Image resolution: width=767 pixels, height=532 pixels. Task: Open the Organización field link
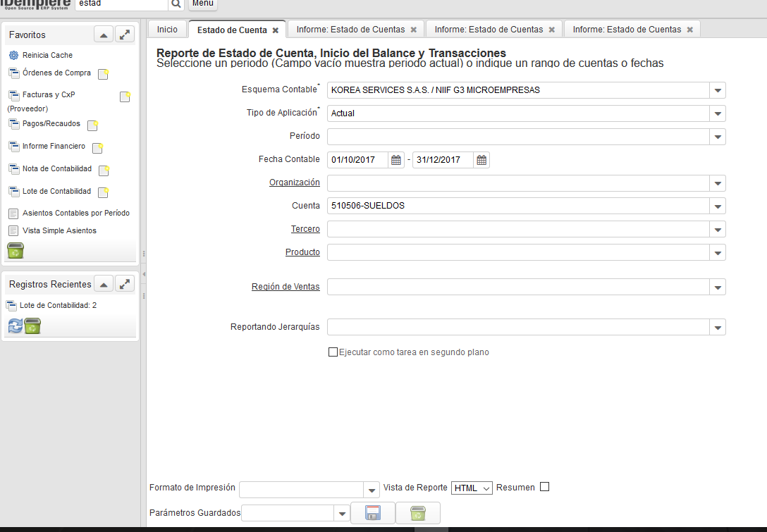(x=294, y=183)
